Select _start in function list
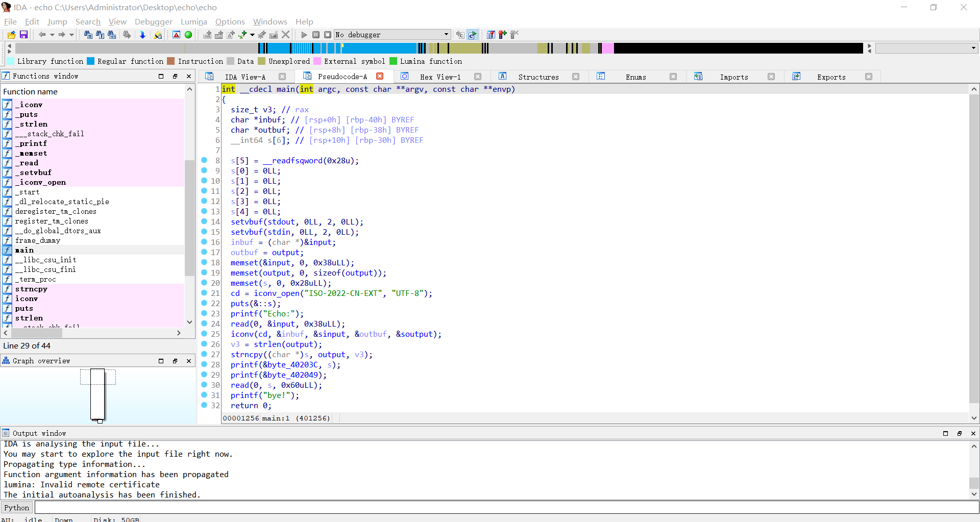 (x=93, y=192)
